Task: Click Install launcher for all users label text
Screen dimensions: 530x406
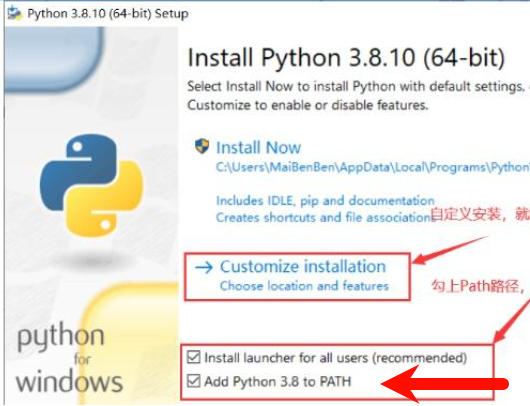Action: coord(336,358)
